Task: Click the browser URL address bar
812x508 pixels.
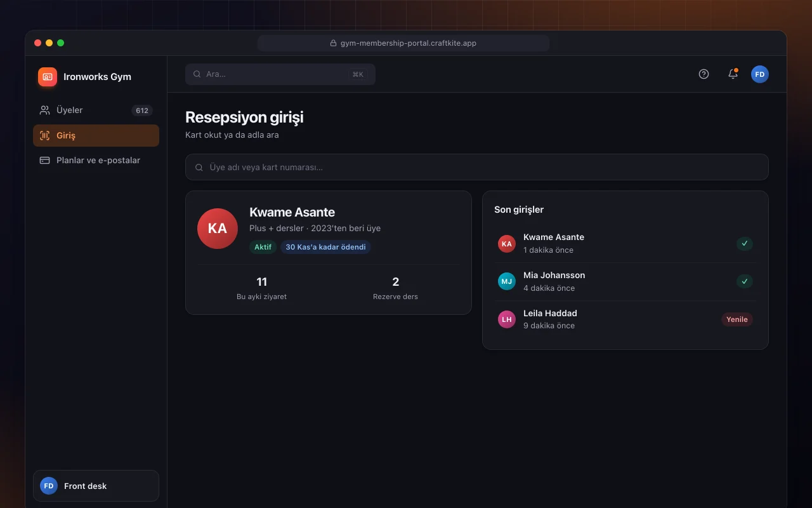Action: click(x=403, y=43)
